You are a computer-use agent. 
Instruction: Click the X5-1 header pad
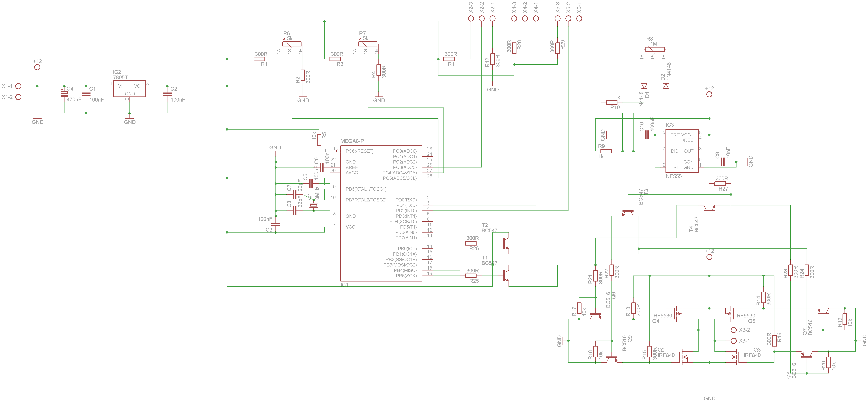pos(579,19)
